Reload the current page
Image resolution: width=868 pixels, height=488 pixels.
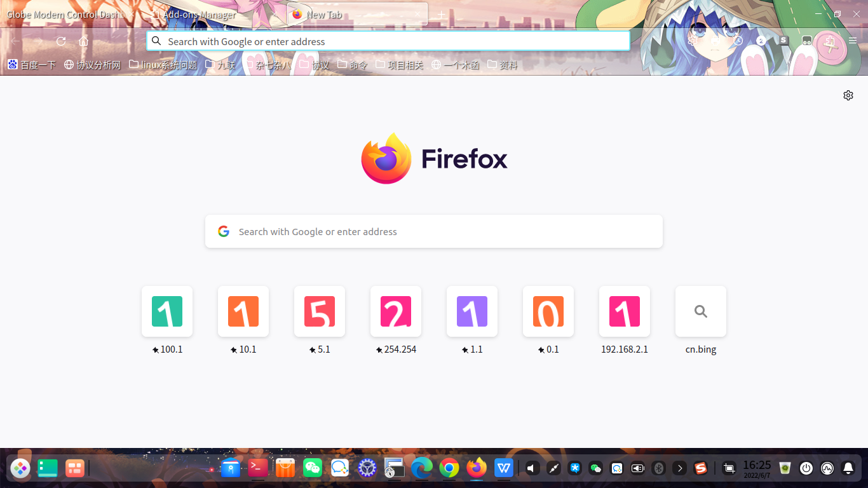click(x=61, y=41)
